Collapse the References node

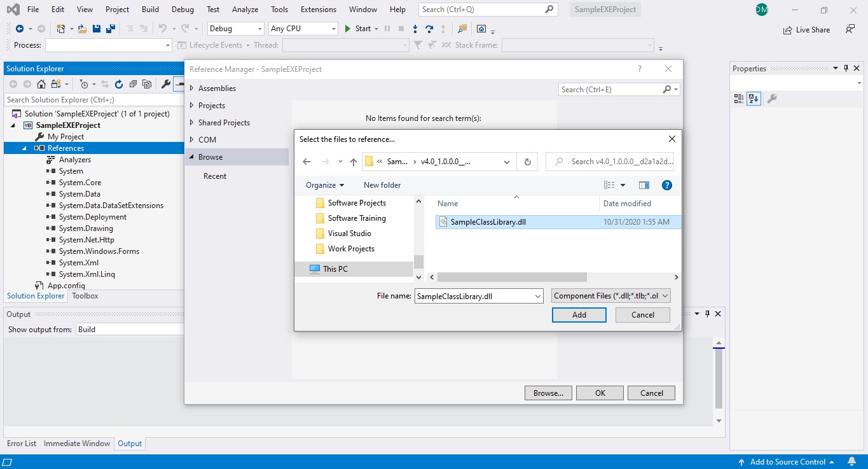pyautogui.click(x=24, y=148)
